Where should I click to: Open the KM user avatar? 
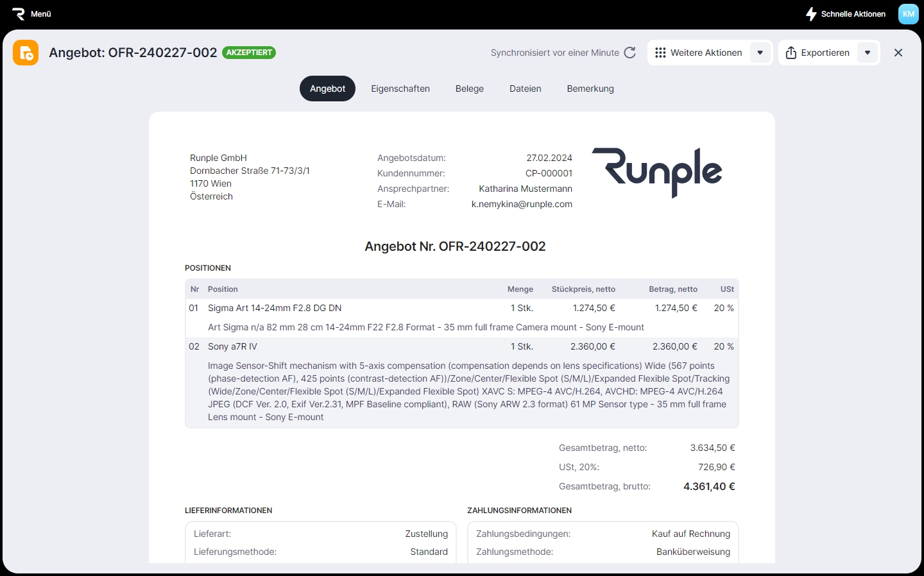pos(908,14)
